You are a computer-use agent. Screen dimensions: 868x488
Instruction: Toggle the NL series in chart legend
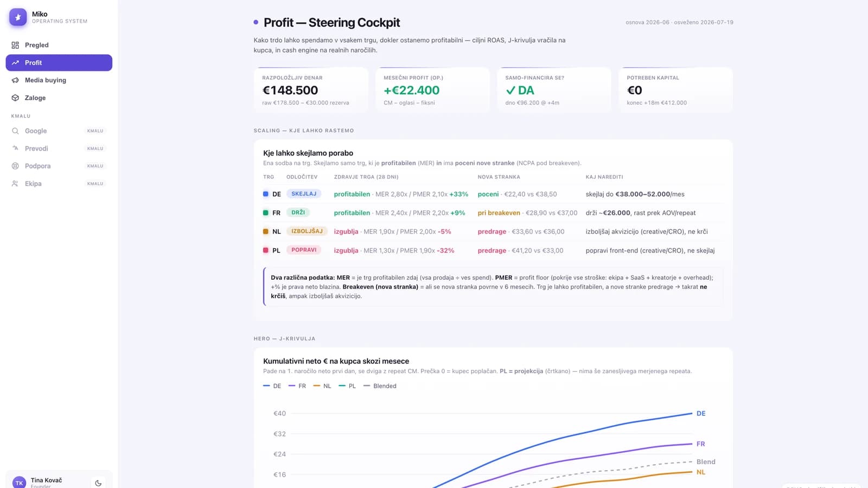tap(322, 386)
